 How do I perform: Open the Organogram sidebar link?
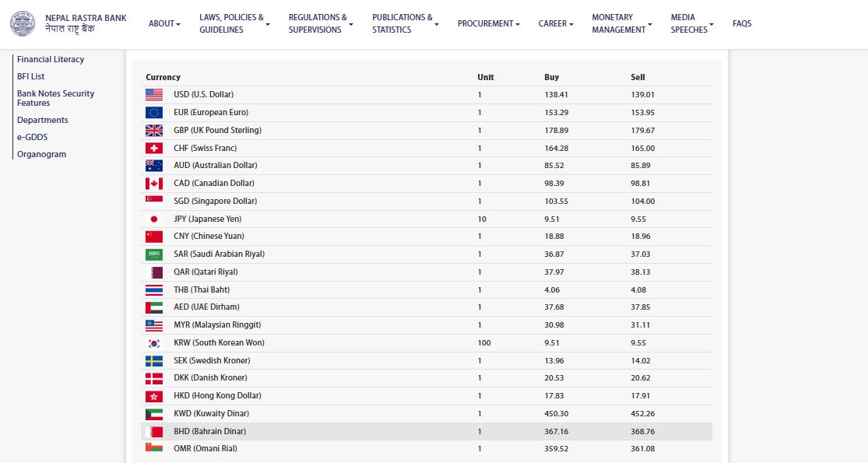coord(41,154)
